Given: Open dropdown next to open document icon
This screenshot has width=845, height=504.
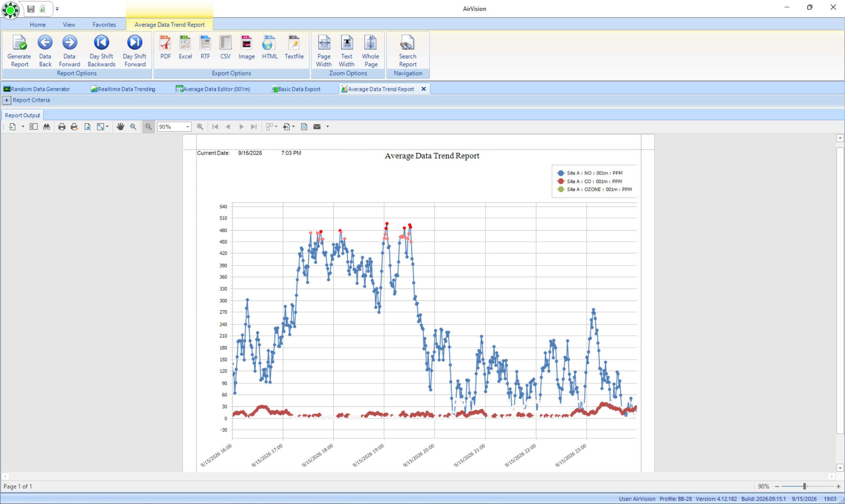Looking at the screenshot, I should point(23,127).
